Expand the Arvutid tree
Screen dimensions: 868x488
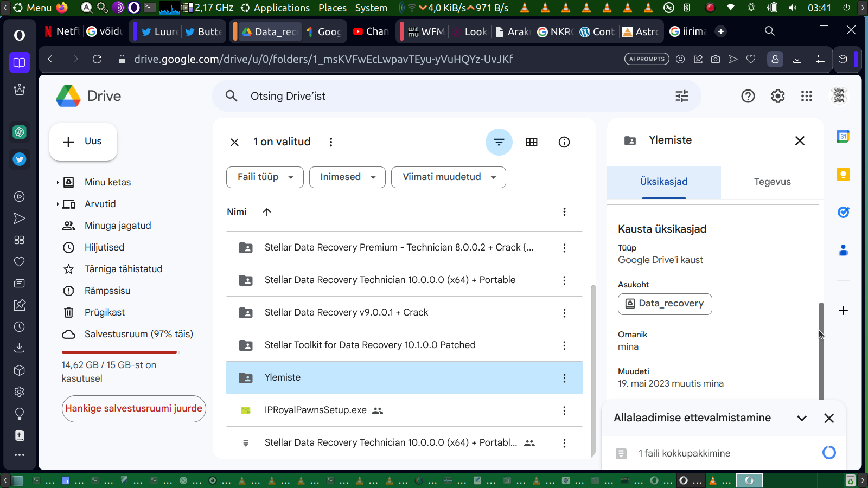pyautogui.click(x=58, y=204)
